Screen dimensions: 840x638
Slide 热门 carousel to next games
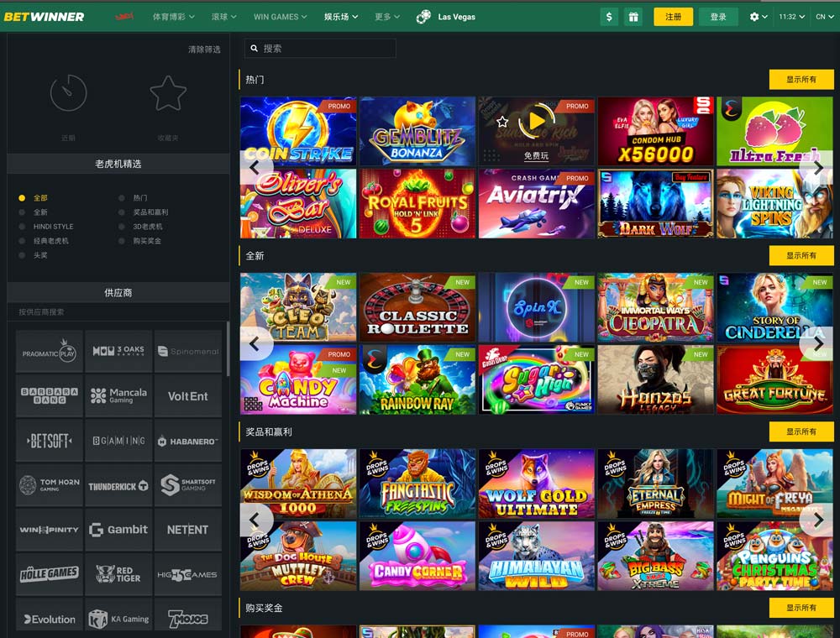point(818,167)
